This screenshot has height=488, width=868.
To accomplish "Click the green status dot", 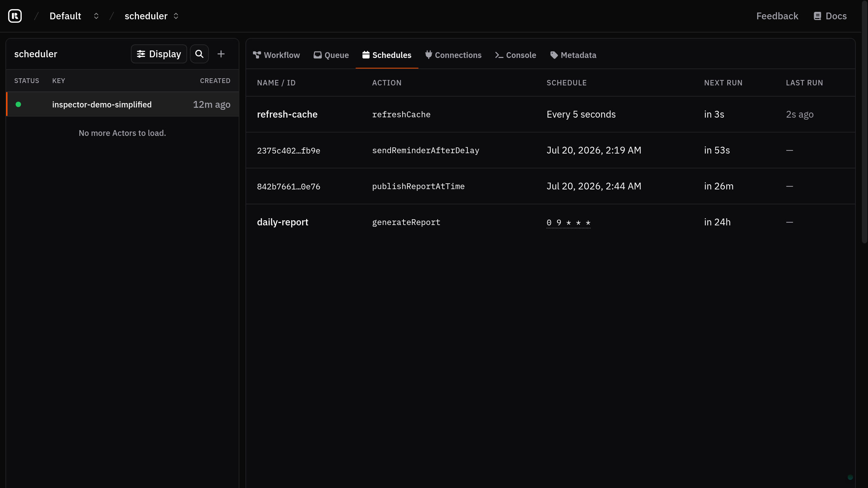I will [18, 104].
